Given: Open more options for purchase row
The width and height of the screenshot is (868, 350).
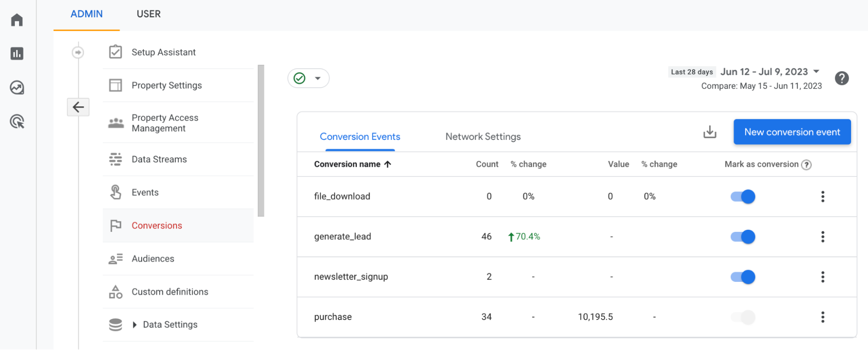Looking at the screenshot, I should (x=822, y=317).
